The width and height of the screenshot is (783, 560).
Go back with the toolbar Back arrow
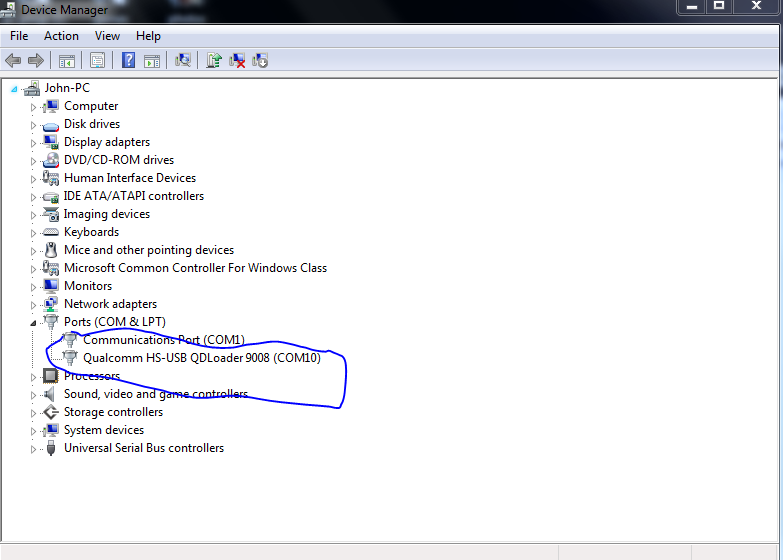pyautogui.click(x=13, y=61)
